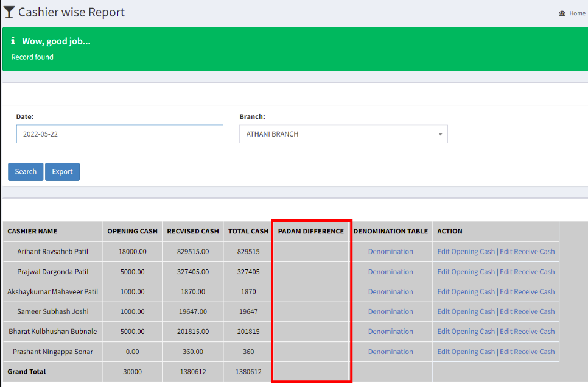The width and height of the screenshot is (588, 387).
Task: Open the Home link
Action: point(577,13)
